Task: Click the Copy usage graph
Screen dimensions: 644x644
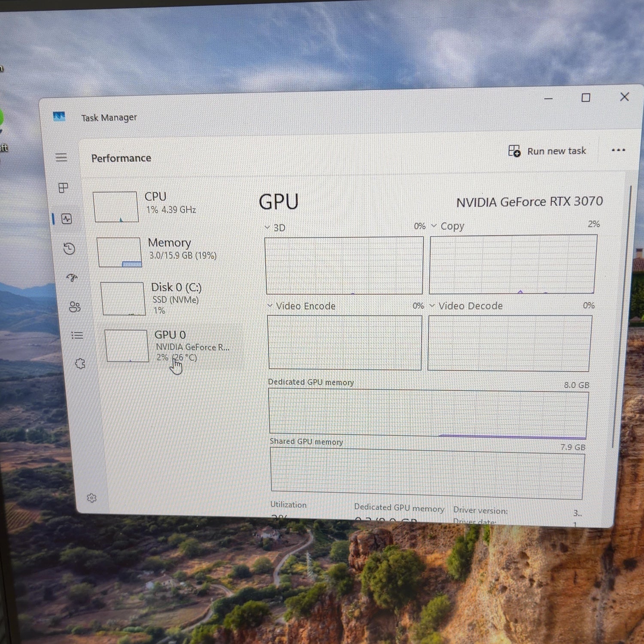Action: pyautogui.click(x=513, y=264)
